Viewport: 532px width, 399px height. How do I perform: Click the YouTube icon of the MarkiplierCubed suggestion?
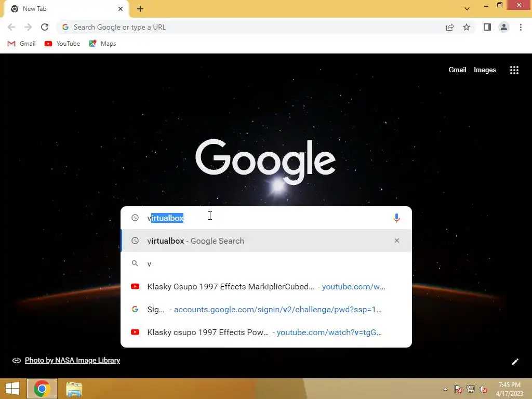click(x=135, y=286)
